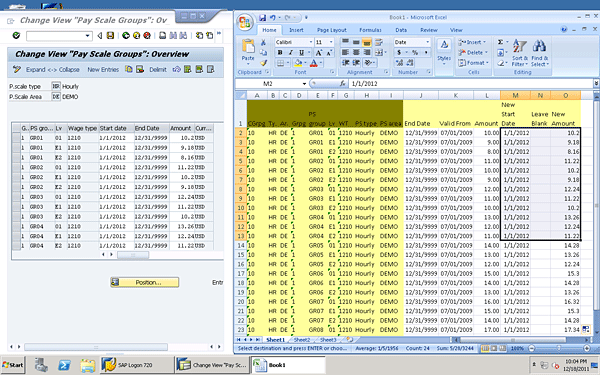Open the Name Box dropdown arrow beside M2
The image size is (600, 375).
click(304, 84)
